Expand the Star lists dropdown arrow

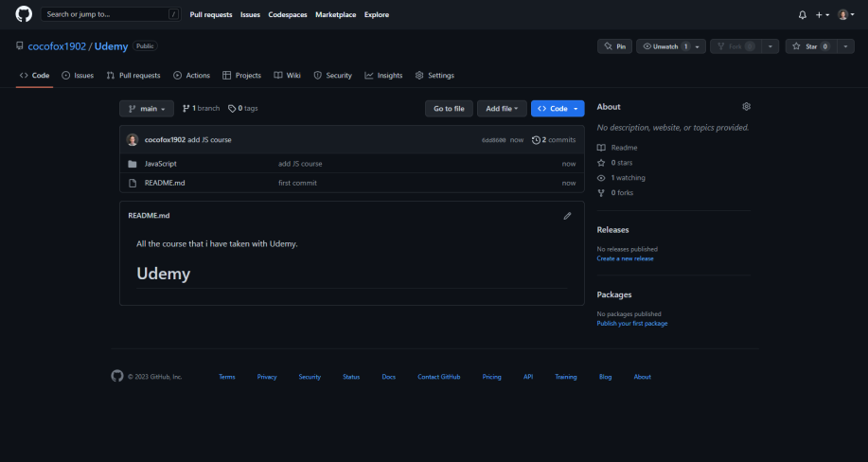tap(845, 46)
